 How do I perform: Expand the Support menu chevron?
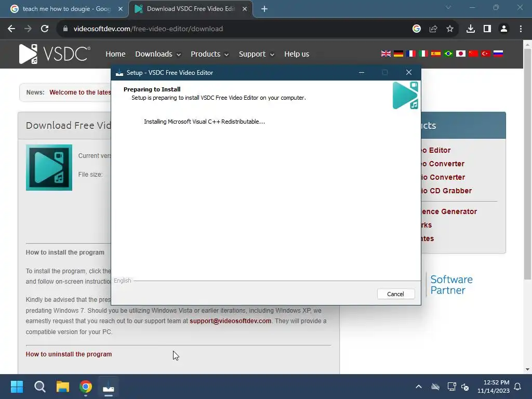[272, 55]
